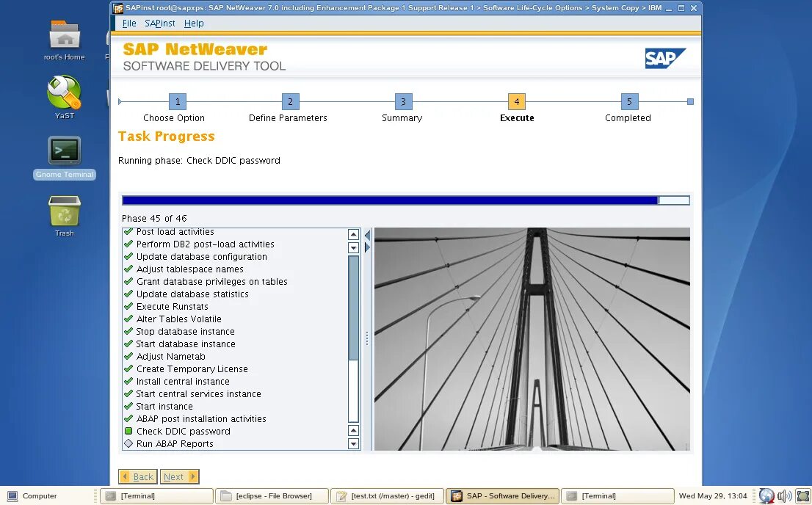Select Grant database privileges on tables phase
The height and width of the screenshot is (505, 812).
pyautogui.click(x=211, y=281)
